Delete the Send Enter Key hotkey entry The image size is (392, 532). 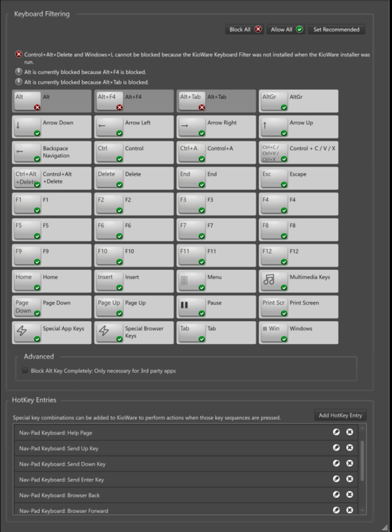350,479
